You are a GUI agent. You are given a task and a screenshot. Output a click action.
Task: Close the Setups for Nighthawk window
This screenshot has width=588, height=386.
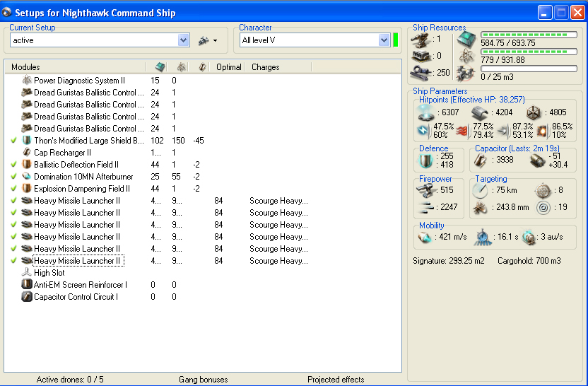click(x=577, y=13)
